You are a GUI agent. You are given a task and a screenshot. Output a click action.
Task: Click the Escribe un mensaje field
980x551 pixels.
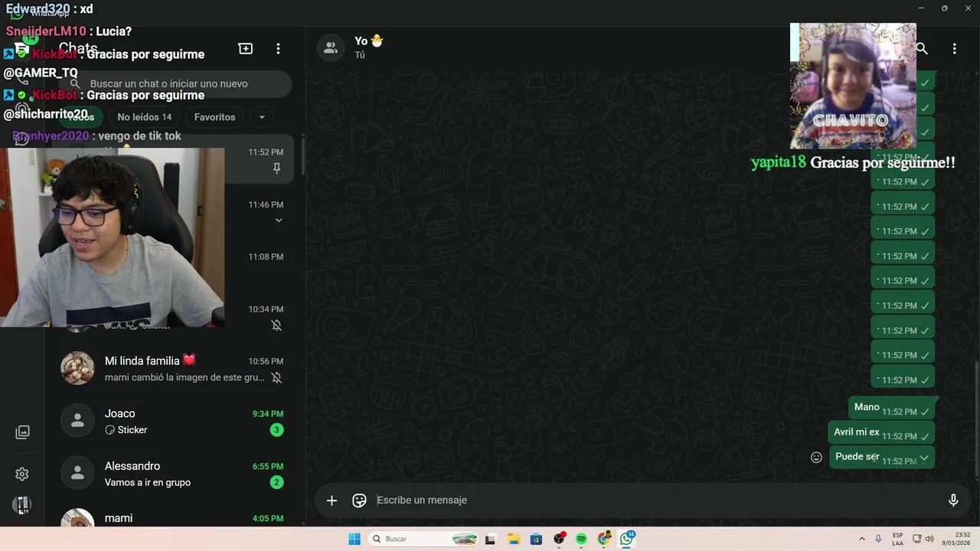[x=658, y=500]
